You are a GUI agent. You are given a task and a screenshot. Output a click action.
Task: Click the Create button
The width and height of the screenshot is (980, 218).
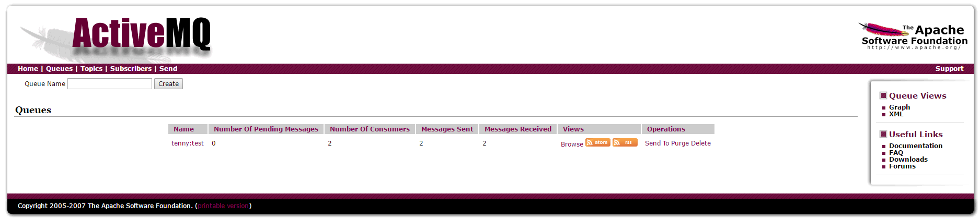168,84
